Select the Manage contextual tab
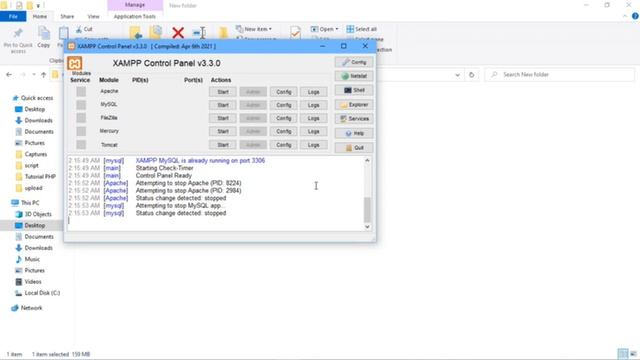Screen dimensions: 640x360 pyautogui.click(x=135, y=5)
